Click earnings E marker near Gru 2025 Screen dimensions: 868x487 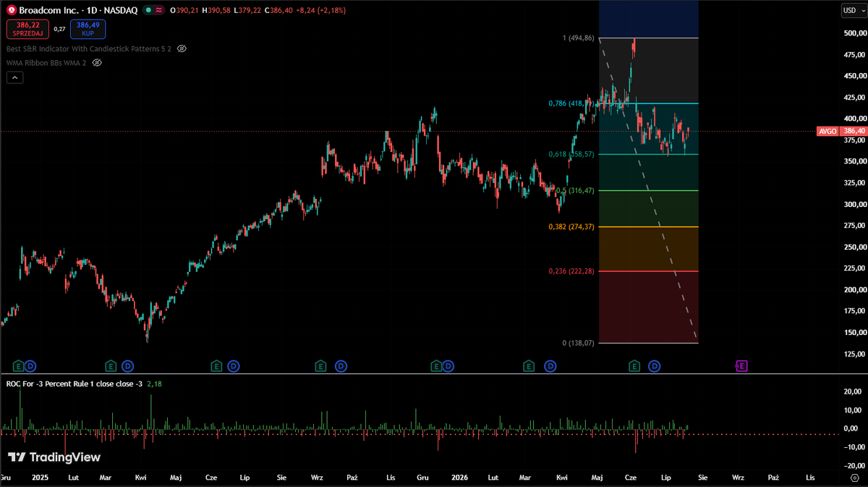click(435, 366)
